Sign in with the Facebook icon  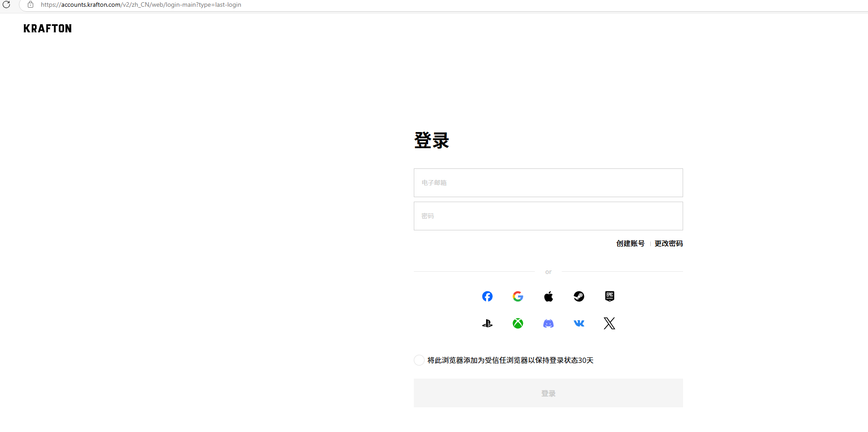point(487,296)
